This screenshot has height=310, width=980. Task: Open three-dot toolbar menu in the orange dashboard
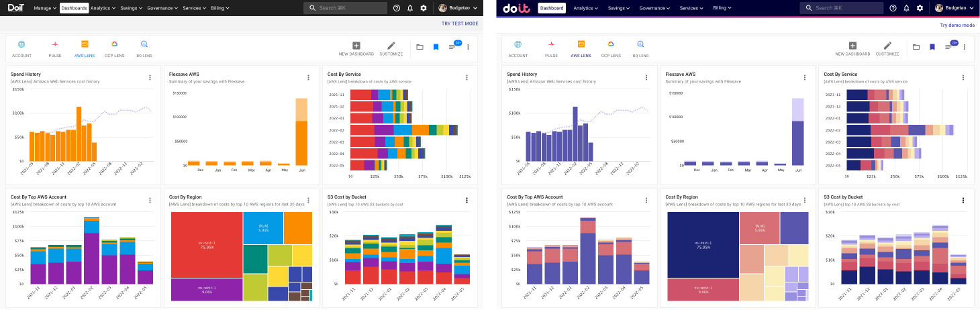click(x=468, y=47)
